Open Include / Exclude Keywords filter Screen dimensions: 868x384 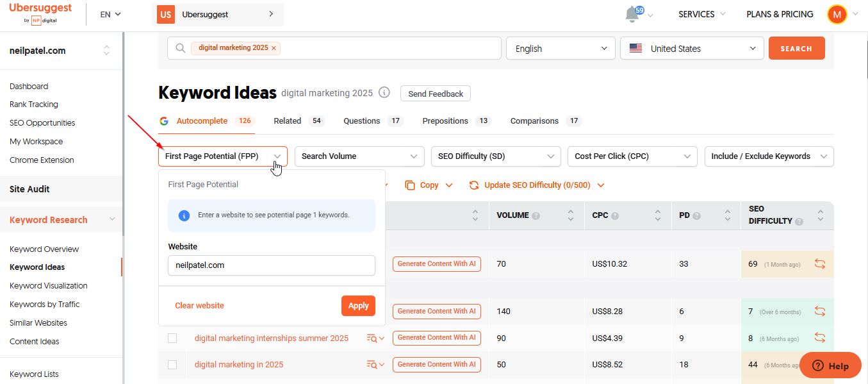[x=769, y=156]
